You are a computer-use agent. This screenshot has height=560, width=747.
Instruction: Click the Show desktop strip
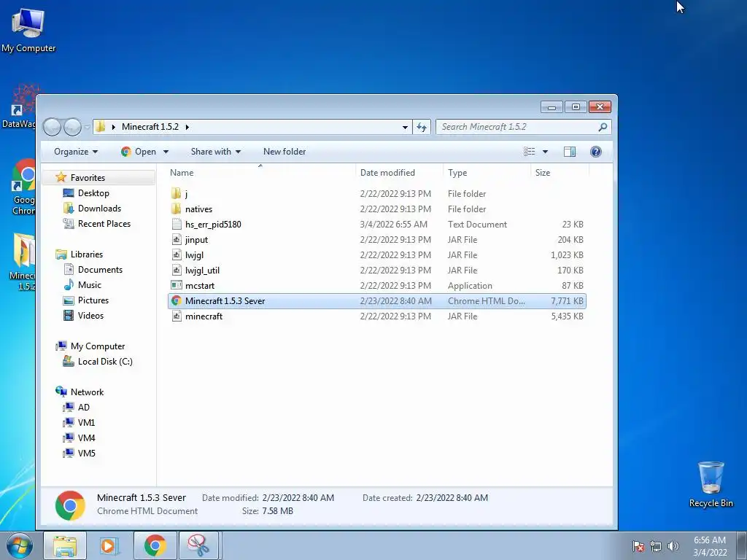point(742,546)
